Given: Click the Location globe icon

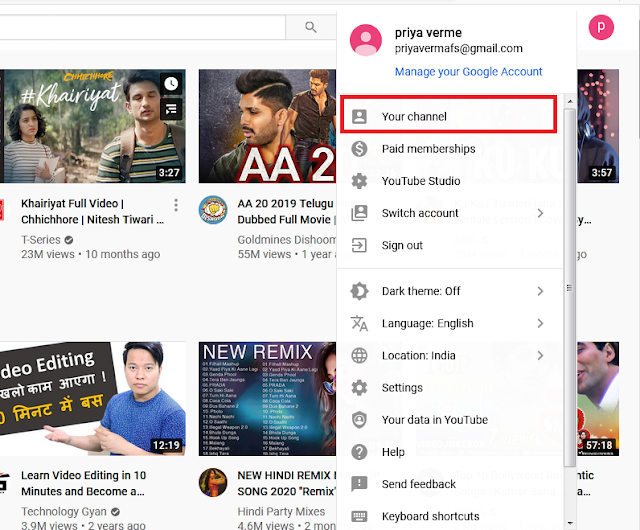Looking at the screenshot, I should pyautogui.click(x=359, y=356).
